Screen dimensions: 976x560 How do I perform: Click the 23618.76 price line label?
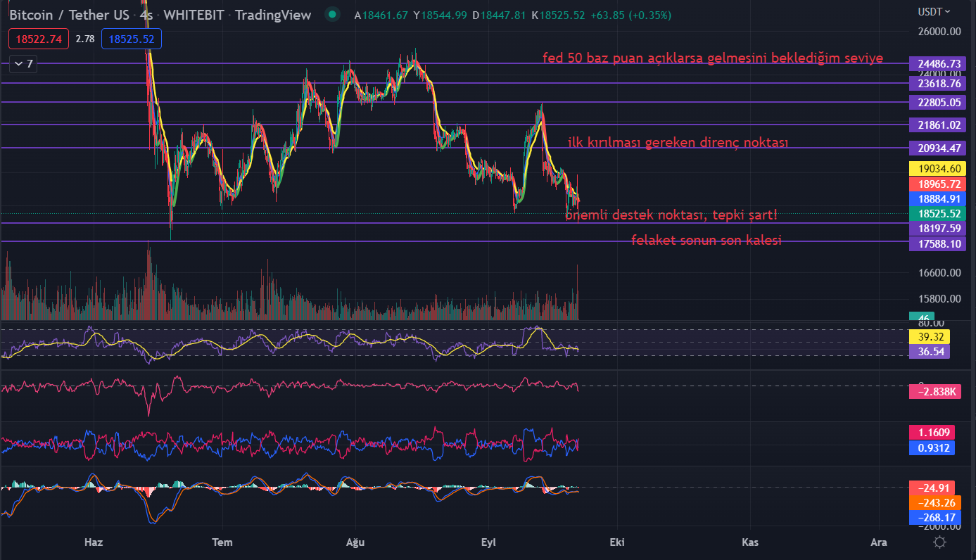(938, 83)
